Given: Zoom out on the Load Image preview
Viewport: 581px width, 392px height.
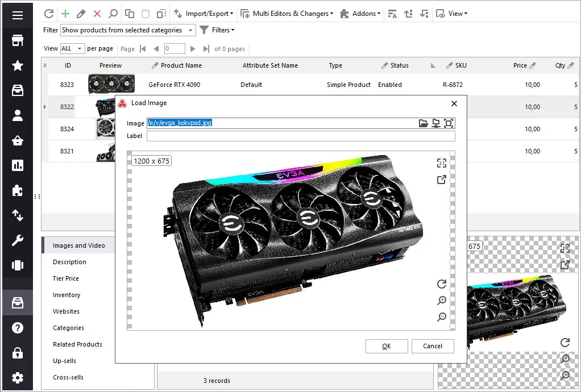Looking at the screenshot, I should coord(441,317).
